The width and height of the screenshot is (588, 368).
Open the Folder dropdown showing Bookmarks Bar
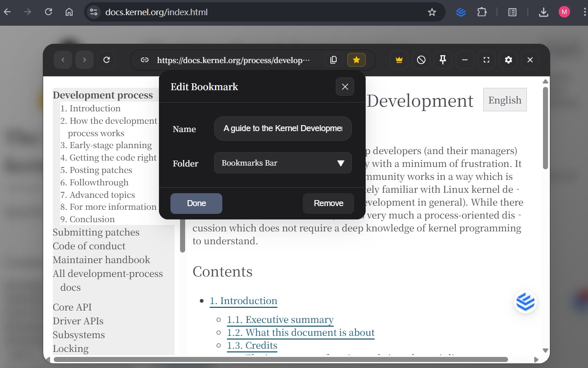[x=283, y=163]
